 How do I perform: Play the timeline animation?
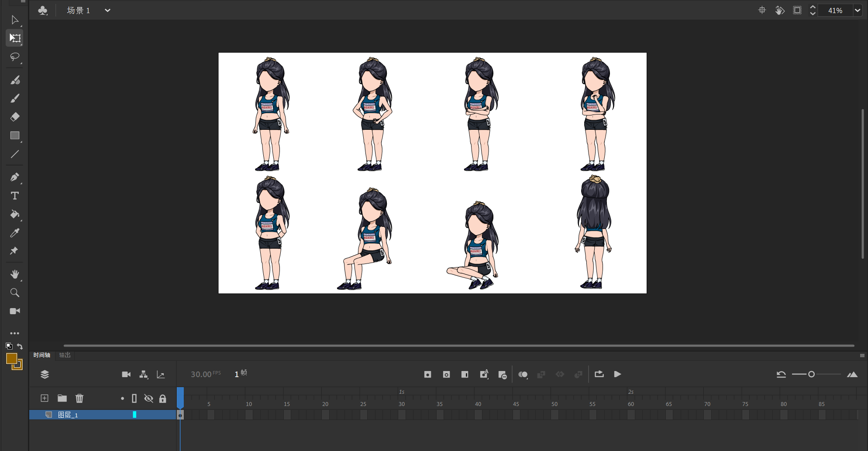617,374
